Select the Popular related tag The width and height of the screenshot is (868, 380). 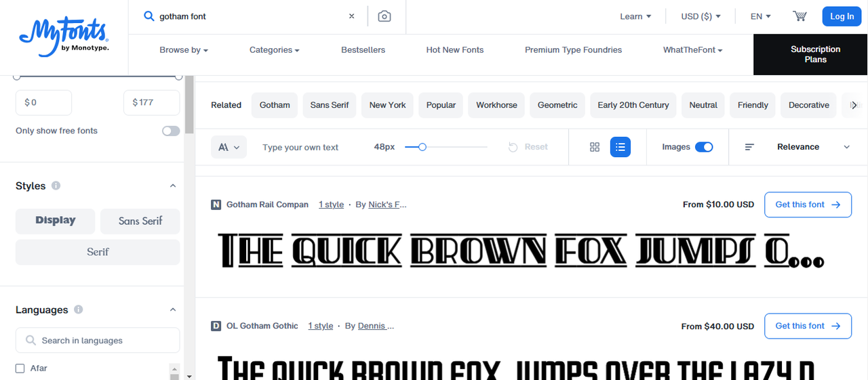point(441,105)
